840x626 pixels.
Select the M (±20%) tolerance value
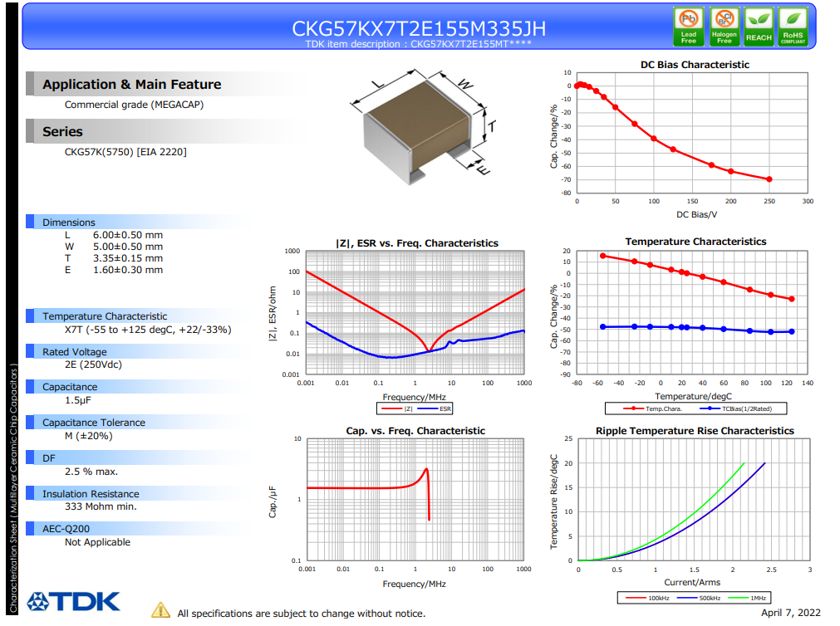88,436
